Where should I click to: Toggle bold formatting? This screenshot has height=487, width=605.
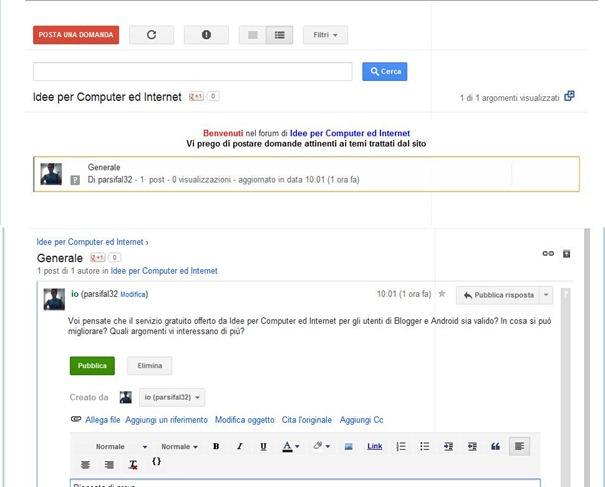(216, 446)
